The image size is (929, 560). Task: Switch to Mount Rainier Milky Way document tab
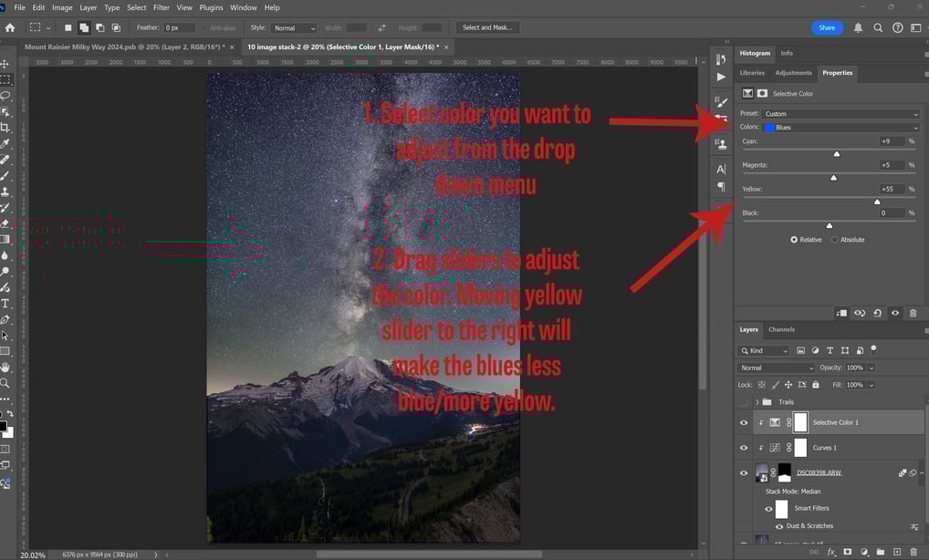pyautogui.click(x=124, y=47)
